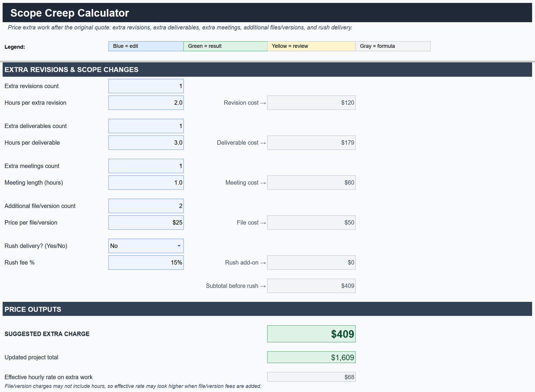The height and width of the screenshot is (392, 535).
Task: Edit the Hours per deliverable value
Action: click(146, 143)
